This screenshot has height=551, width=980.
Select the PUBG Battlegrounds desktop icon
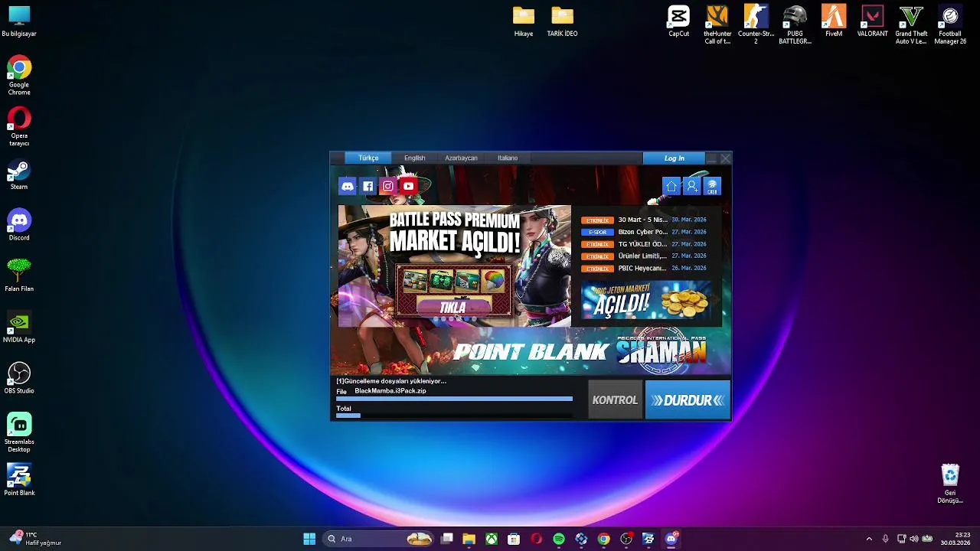[795, 24]
